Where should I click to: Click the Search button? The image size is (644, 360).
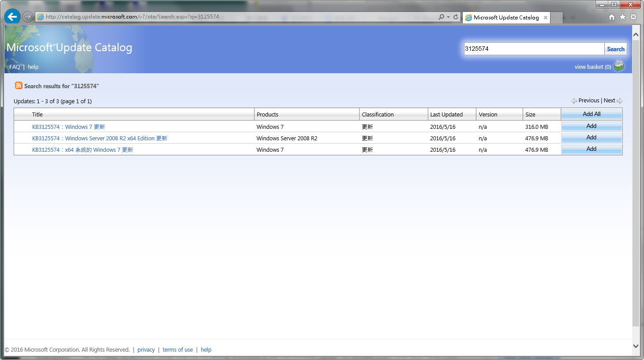[616, 49]
